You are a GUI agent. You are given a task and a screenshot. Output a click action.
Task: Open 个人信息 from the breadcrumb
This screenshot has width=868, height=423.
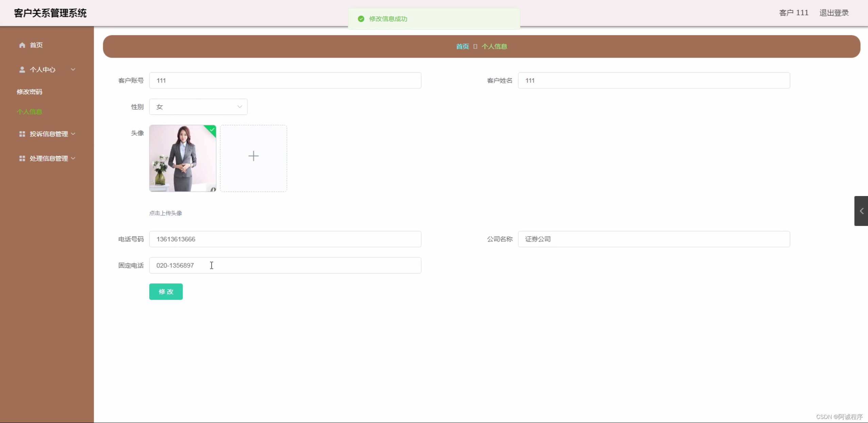(x=494, y=46)
